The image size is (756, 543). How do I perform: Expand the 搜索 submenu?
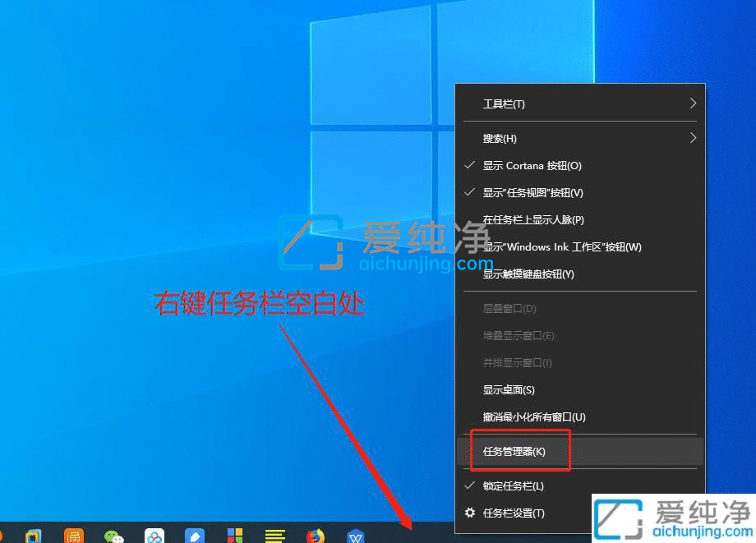coord(499,138)
